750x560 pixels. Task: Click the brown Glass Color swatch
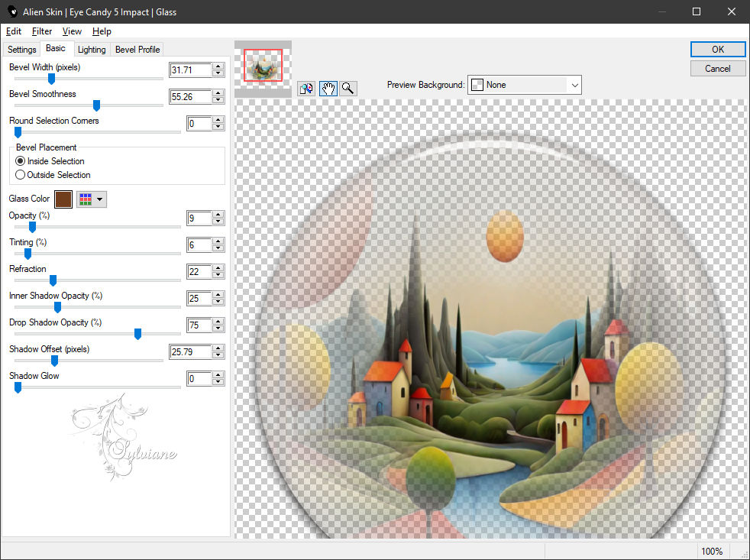[63, 199]
